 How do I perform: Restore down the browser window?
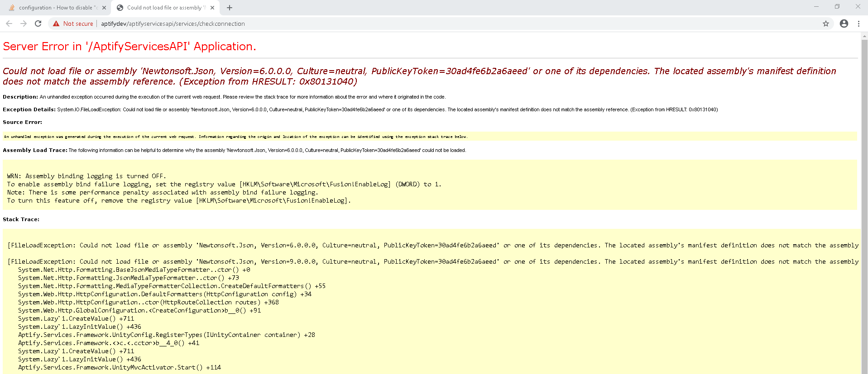click(837, 6)
